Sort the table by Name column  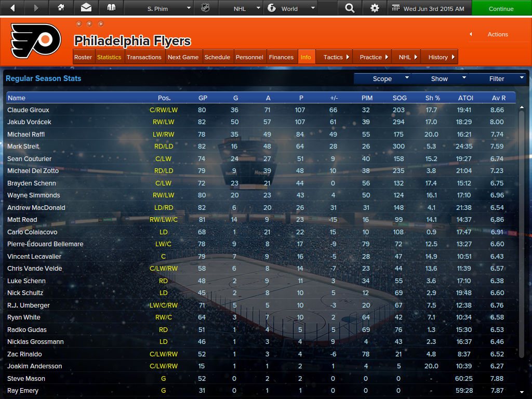point(17,98)
